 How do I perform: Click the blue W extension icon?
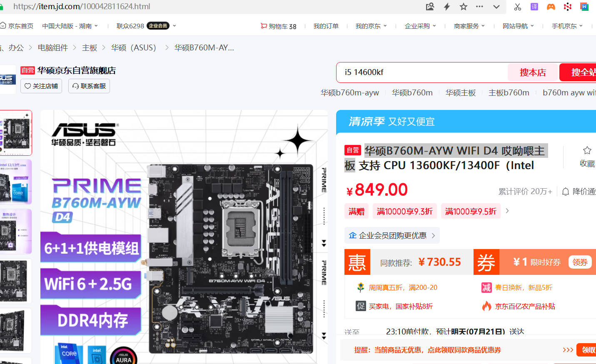coord(584,7)
